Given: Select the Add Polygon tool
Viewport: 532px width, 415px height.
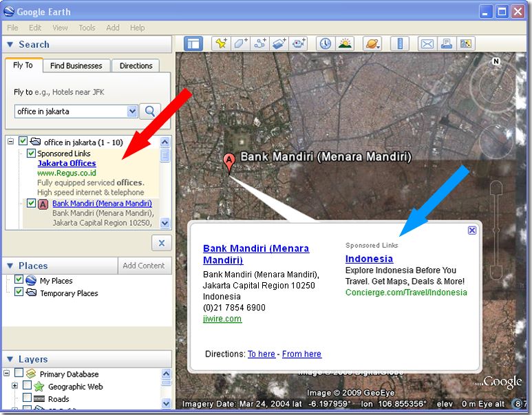Looking at the screenshot, I should coord(241,43).
